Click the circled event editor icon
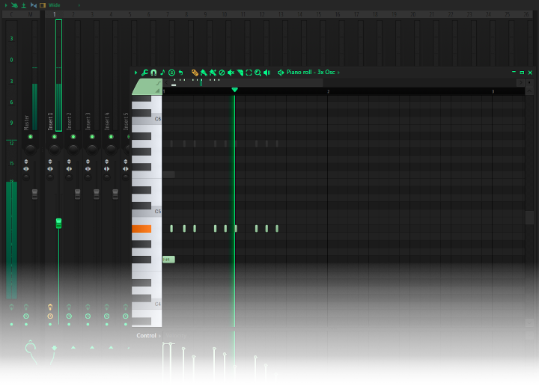 pyautogui.click(x=171, y=73)
